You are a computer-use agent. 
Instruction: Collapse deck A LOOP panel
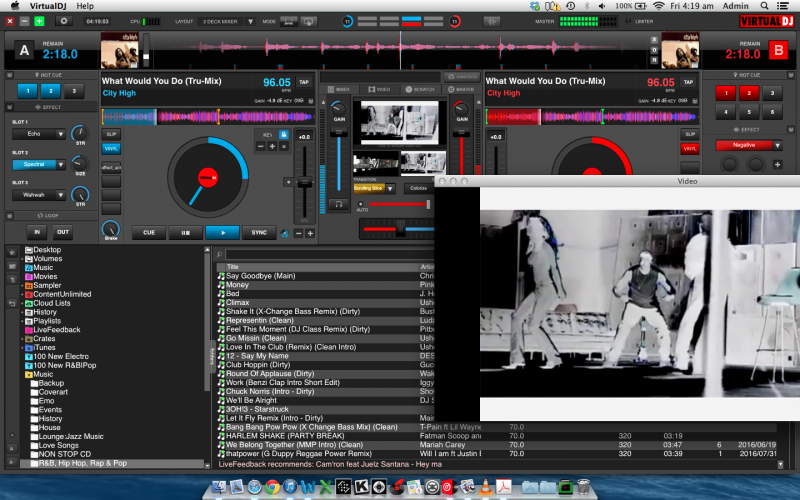point(9,216)
